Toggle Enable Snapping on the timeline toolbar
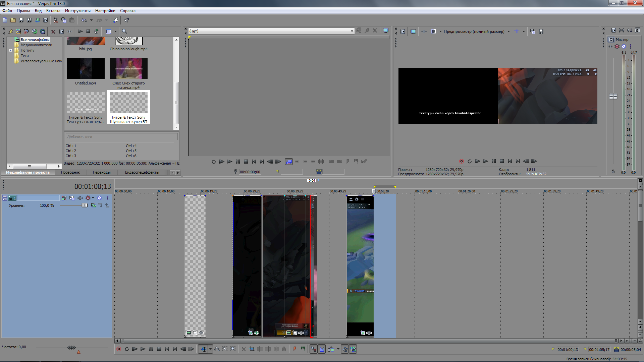This screenshot has height=362, width=644. pos(313,349)
